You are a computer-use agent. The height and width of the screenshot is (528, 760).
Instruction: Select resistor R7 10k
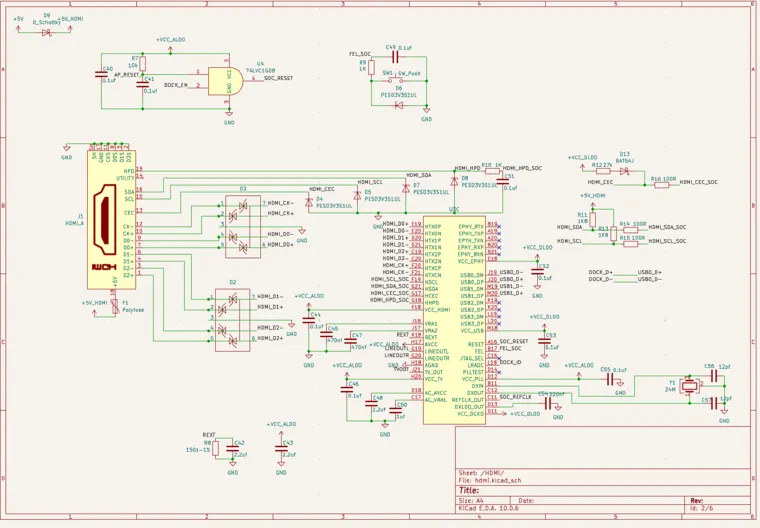142,64
